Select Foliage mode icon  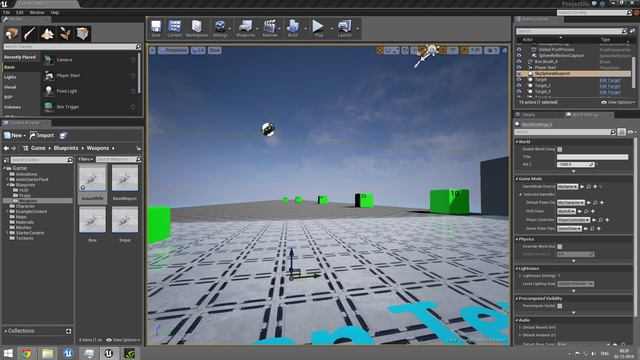65,33
